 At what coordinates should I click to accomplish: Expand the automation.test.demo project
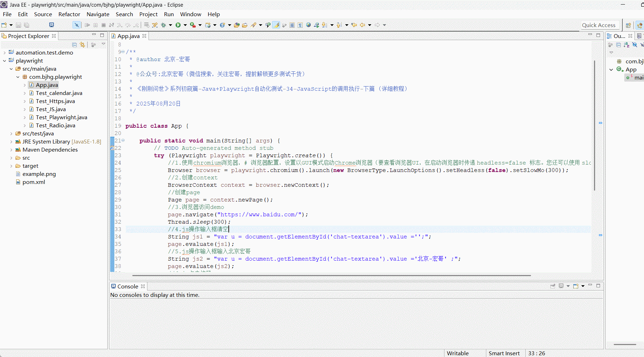coord(5,53)
